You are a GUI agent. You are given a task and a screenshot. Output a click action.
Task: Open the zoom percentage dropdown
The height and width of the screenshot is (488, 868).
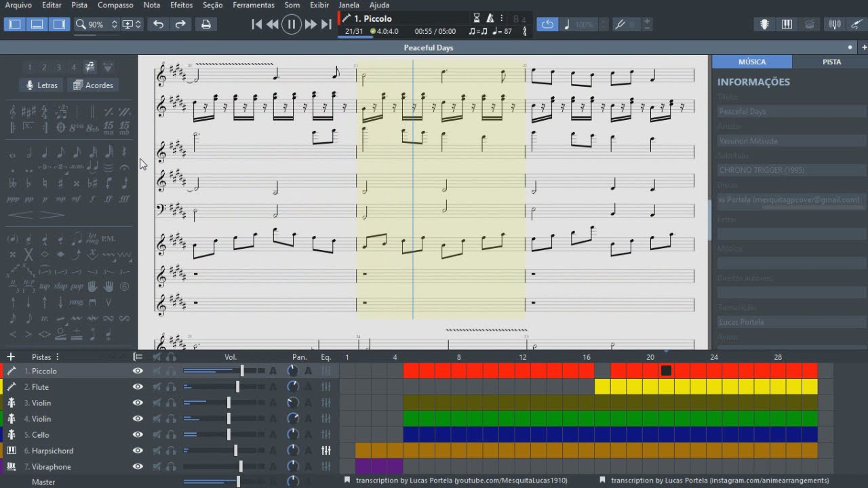coord(96,24)
